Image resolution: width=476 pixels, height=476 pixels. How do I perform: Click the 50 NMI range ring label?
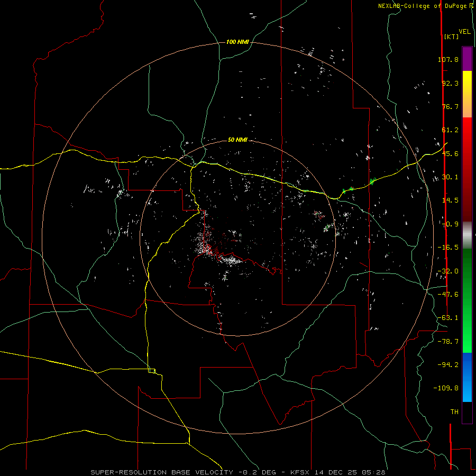(237, 140)
